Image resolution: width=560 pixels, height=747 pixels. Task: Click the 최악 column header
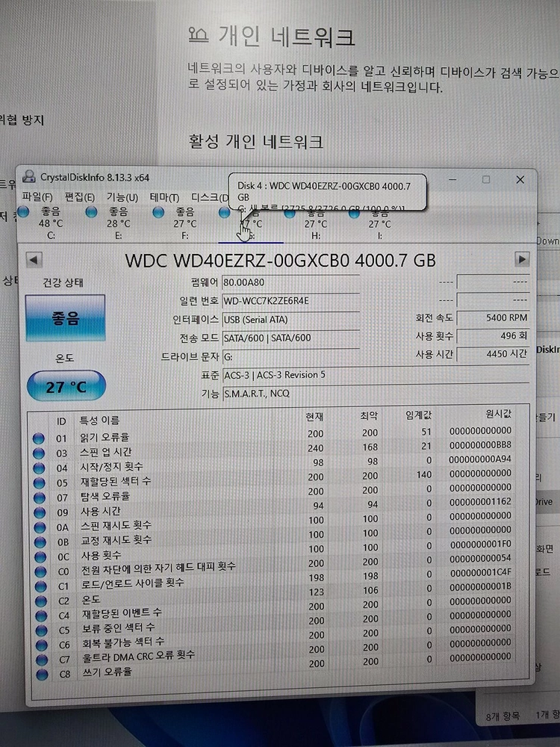pyautogui.click(x=369, y=416)
